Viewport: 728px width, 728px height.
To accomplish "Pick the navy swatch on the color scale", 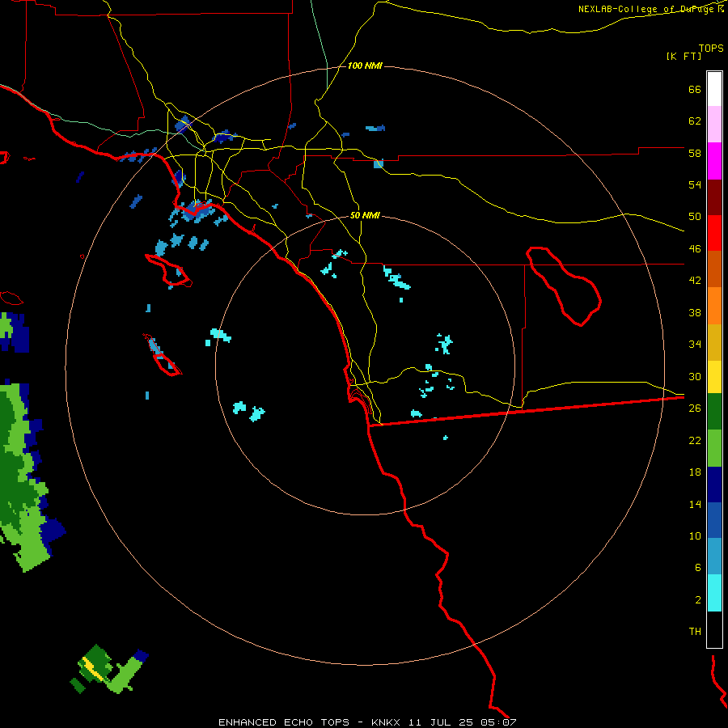I will tap(714, 485).
